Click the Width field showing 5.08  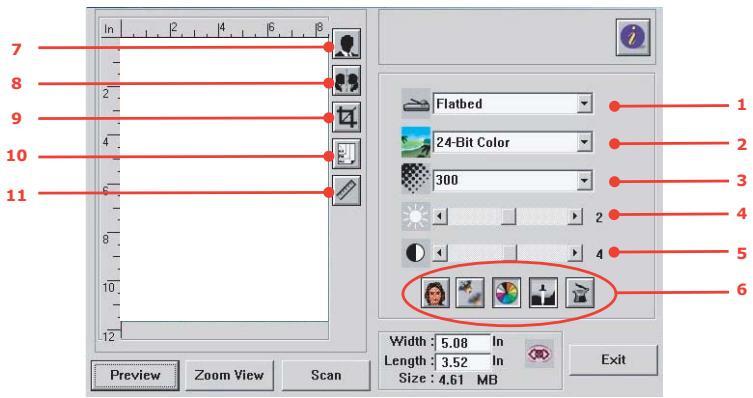(463, 343)
